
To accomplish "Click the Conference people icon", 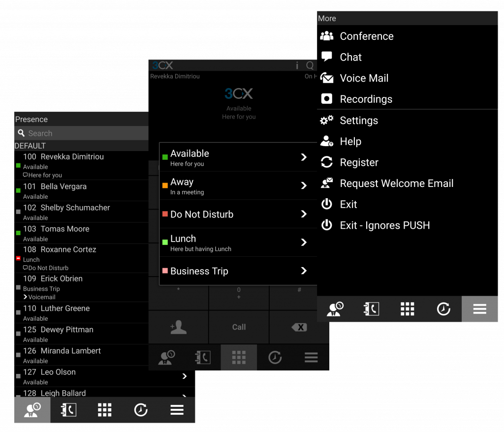I will (x=327, y=36).
